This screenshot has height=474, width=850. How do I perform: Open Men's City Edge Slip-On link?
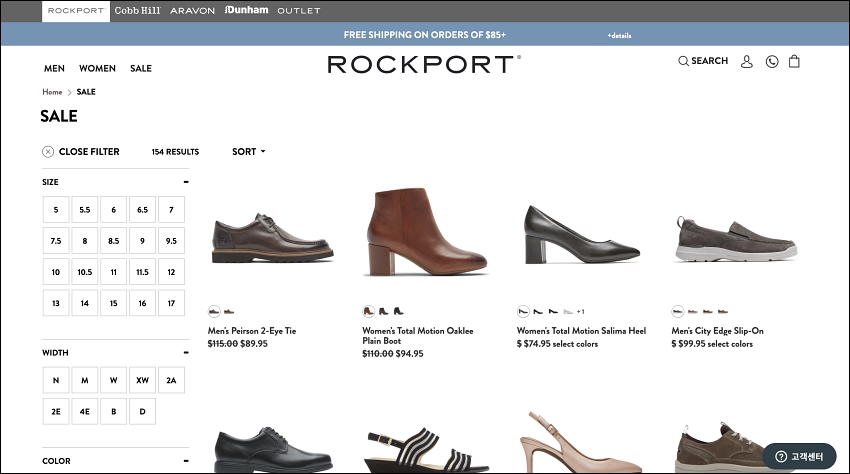point(717,331)
